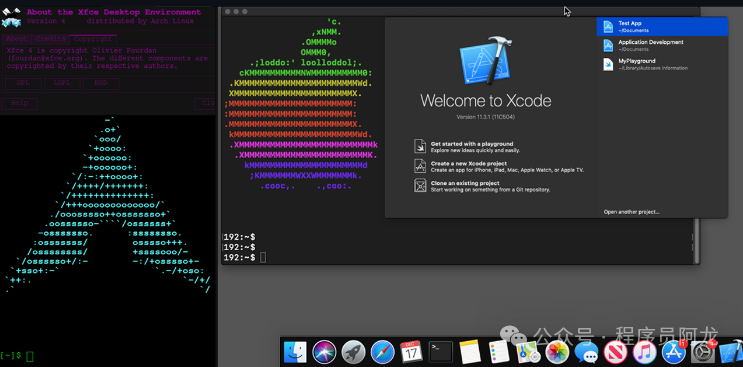Viewport: 743px width, 367px height.
Task: Open Messages from the dock
Action: click(x=587, y=353)
